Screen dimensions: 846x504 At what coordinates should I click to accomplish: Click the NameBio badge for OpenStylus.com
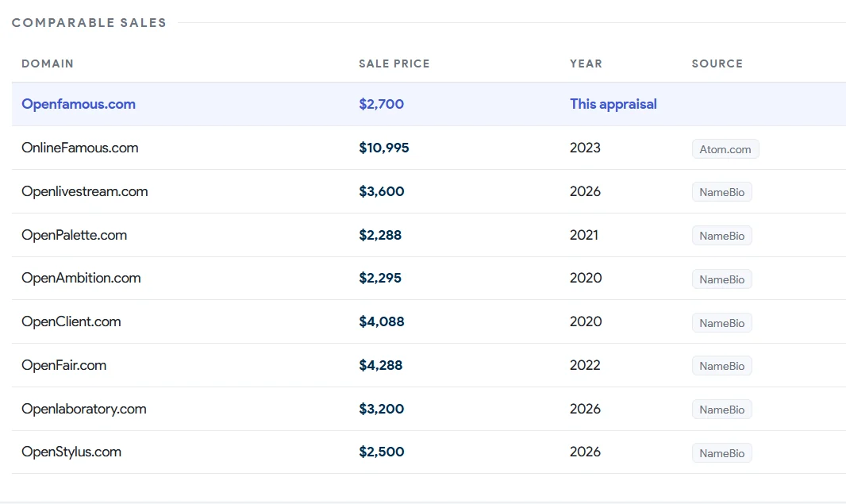point(722,453)
